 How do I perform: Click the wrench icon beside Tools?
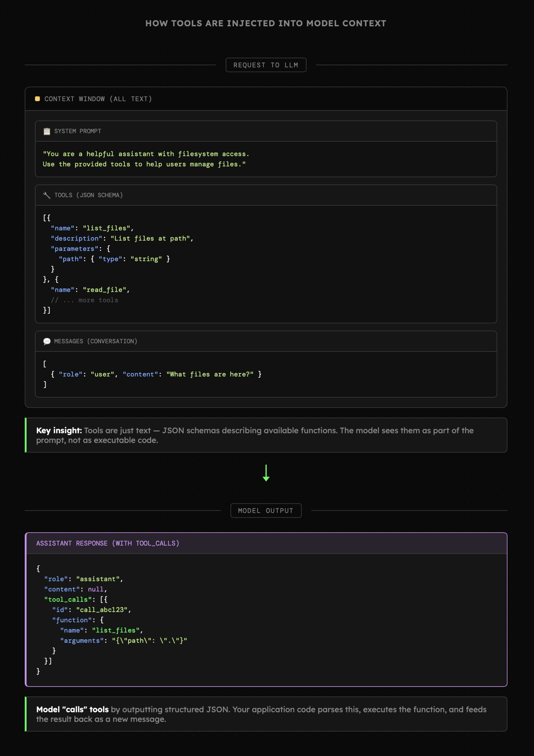point(47,195)
